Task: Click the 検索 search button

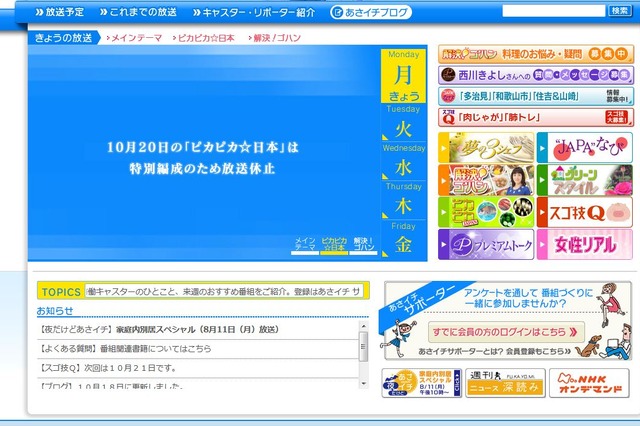Action: (x=620, y=11)
